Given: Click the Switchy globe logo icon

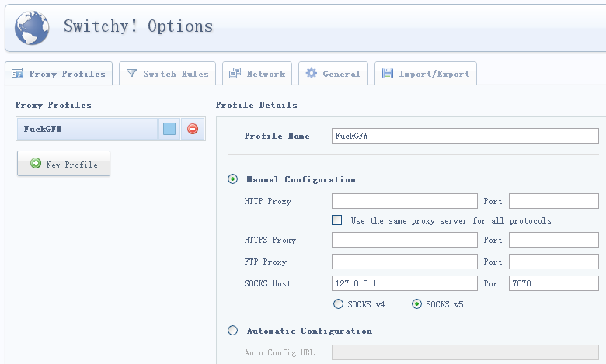Looking at the screenshot, I should (32, 28).
